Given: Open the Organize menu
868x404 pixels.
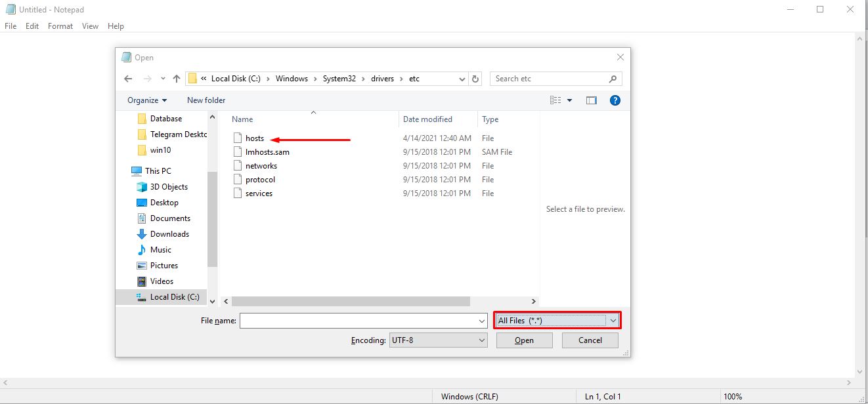Looking at the screenshot, I should (147, 100).
